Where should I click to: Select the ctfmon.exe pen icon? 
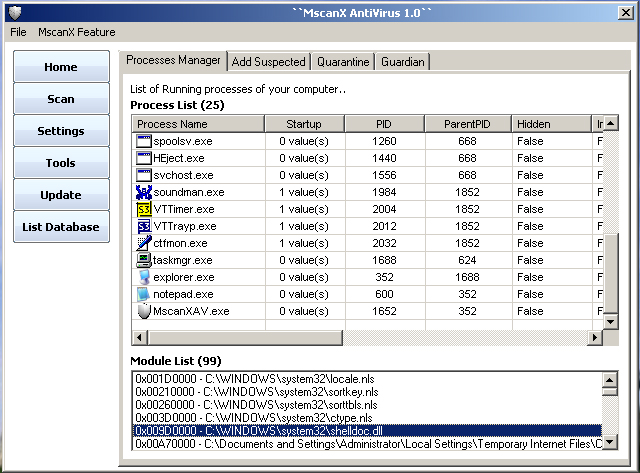143,243
